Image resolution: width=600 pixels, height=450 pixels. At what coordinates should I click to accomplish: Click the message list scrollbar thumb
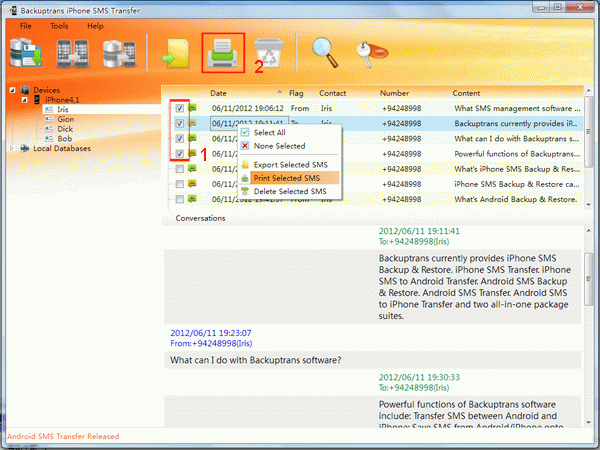pos(589,131)
